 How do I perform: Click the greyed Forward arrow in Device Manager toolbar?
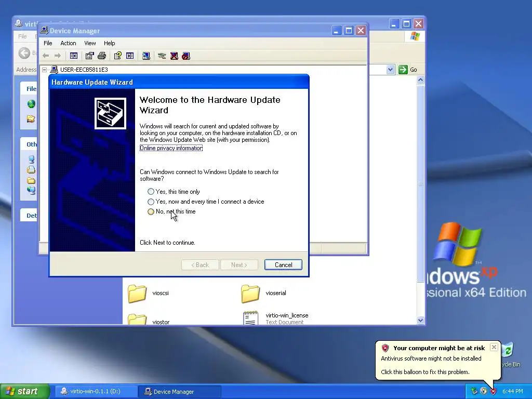58,56
